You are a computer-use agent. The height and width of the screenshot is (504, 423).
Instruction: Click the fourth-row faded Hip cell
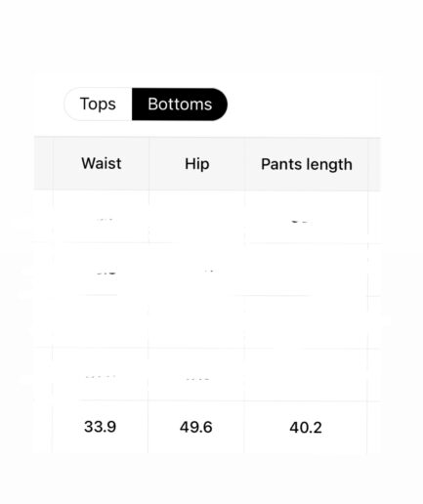(196, 375)
